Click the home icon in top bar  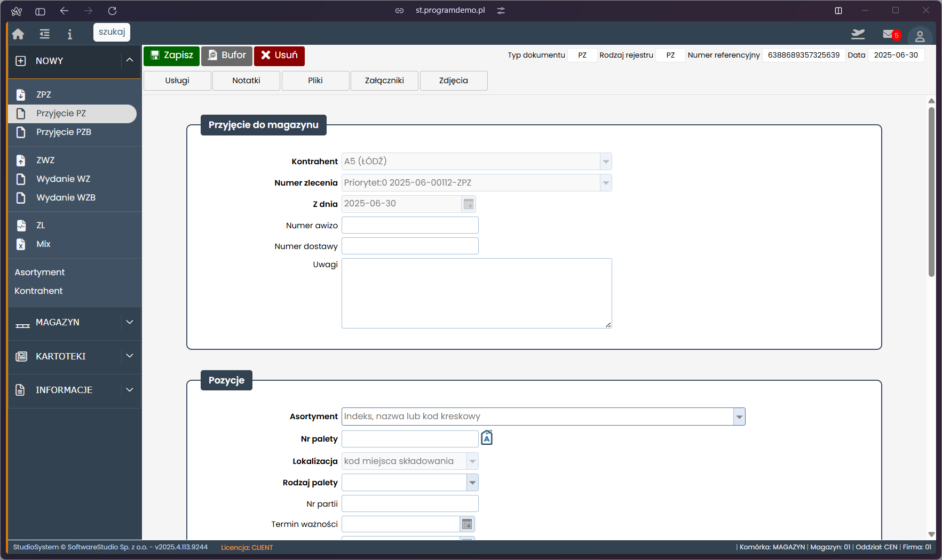[x=18, y=34]
